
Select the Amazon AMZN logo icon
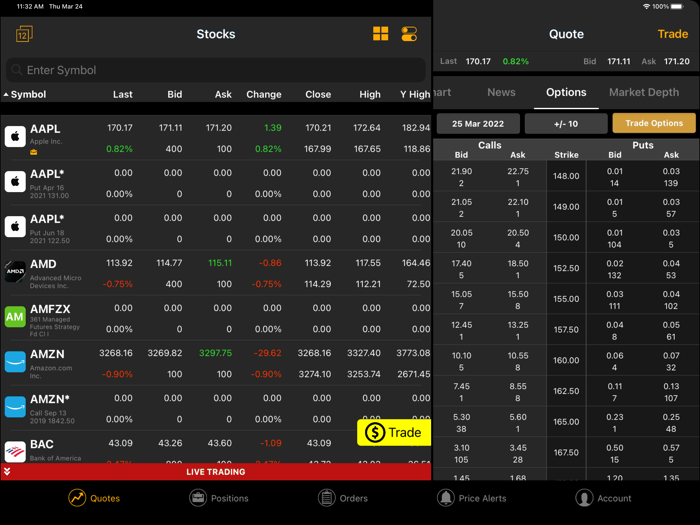point(15,362)
